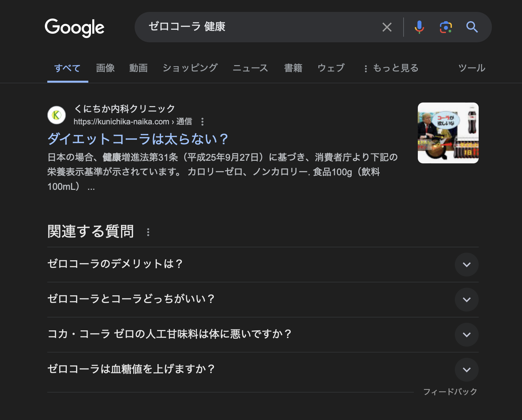This screenshot has height=420, width=522.
Task: Expand the もっと見る menu
Action: pyautogui.click(x=391, y=68)
